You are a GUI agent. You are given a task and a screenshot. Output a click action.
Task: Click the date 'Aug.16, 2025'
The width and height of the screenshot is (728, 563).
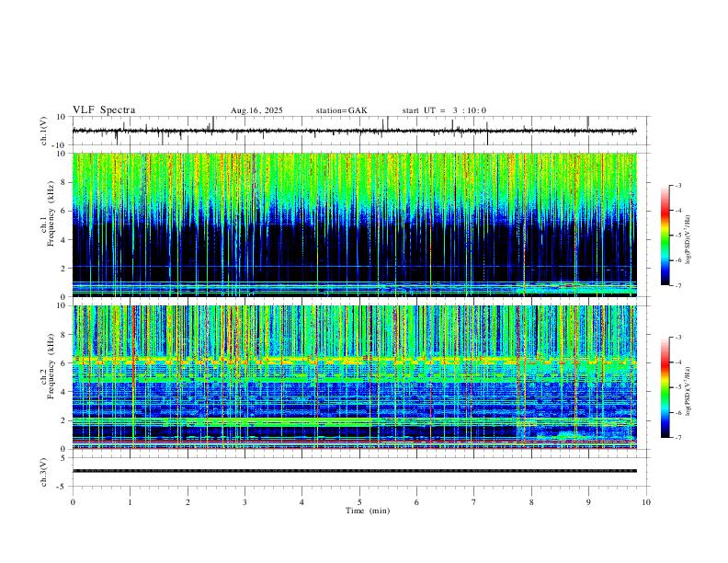[x=256, y=110]
